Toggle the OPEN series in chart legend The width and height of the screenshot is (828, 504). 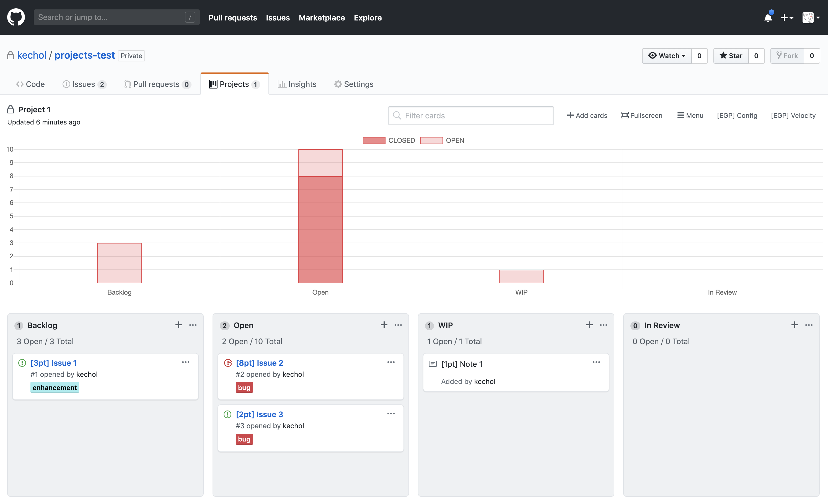(x=442, y=141)
